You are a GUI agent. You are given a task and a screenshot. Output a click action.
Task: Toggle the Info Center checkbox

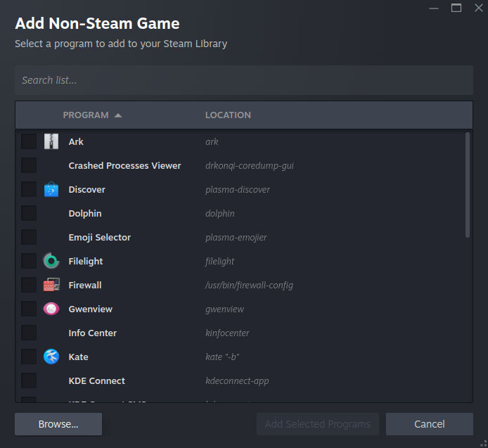[x=29, y=333]
